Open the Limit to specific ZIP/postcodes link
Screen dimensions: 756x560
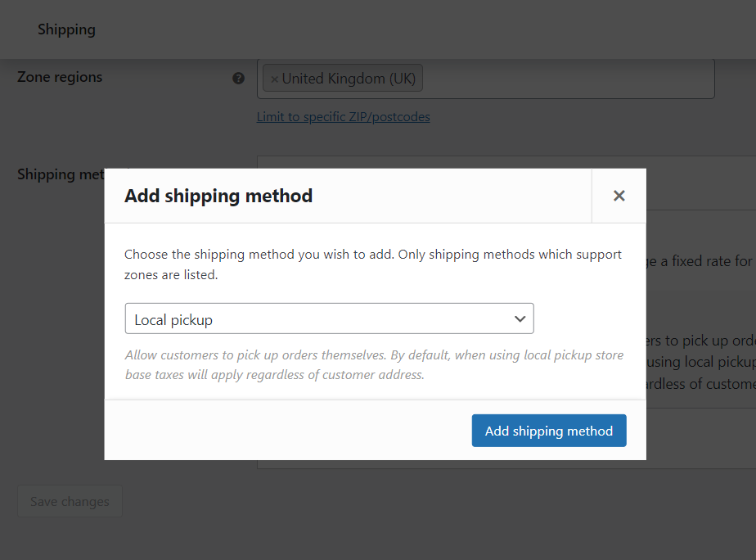pyautogui.click(x=343, y=117)
